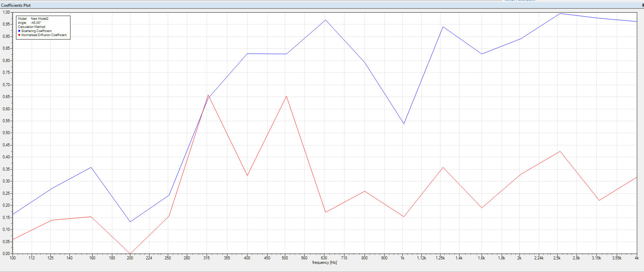This screenshot has width=644, height=272.
Task: Select the Normalized Diffusion Coefficient legend label
Action: coord(44,35)
